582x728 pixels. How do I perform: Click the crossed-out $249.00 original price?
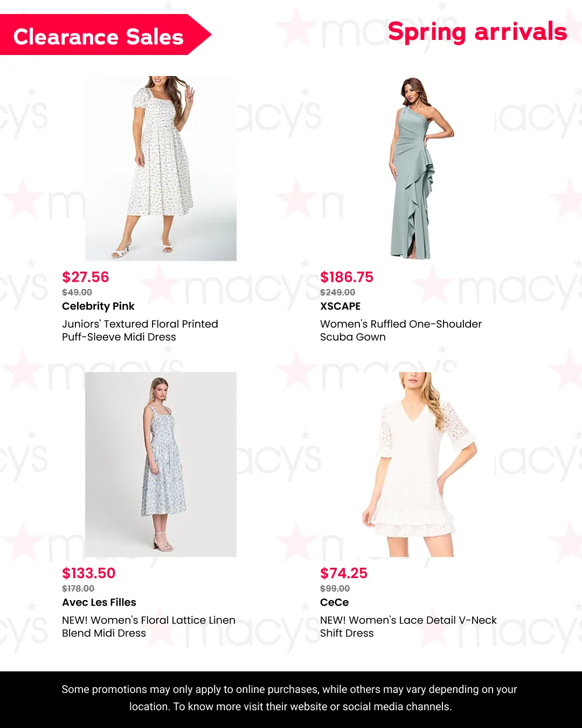pyautogui.click(x=338, y=292)
